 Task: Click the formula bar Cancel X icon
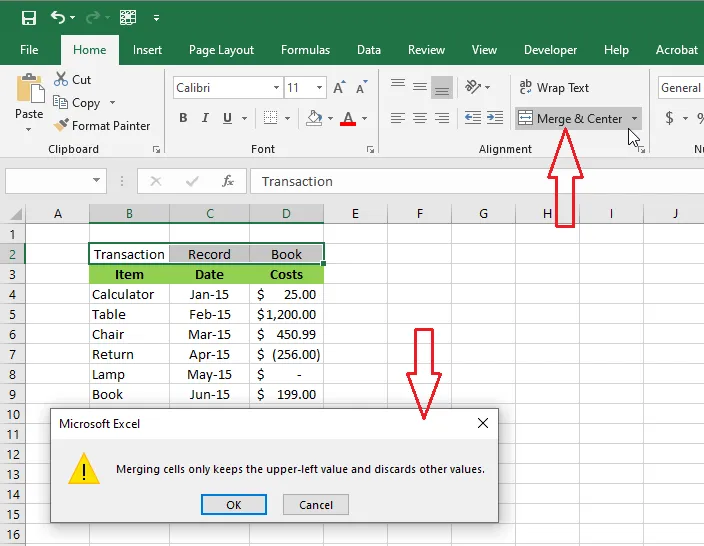[x=156, y=181]
